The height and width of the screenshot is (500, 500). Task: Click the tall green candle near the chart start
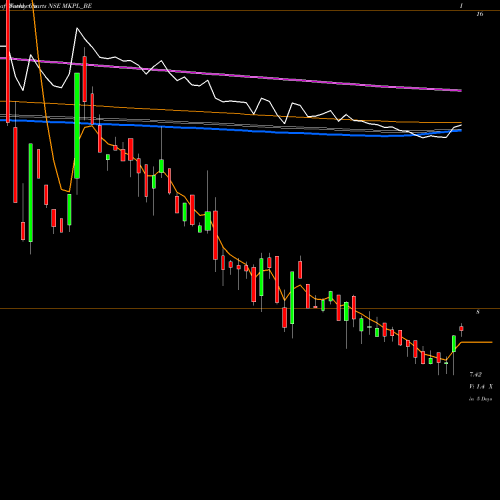tap(77, 126)
